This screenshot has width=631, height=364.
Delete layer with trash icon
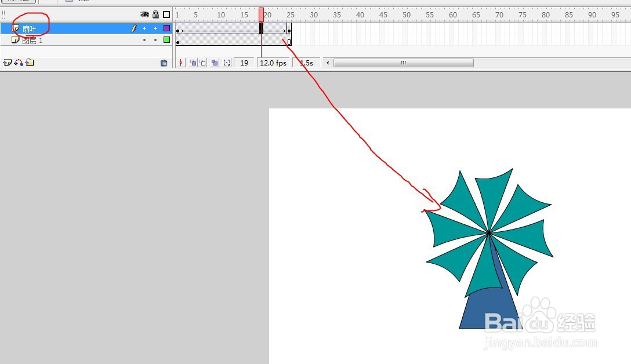(x=164, y=63)
